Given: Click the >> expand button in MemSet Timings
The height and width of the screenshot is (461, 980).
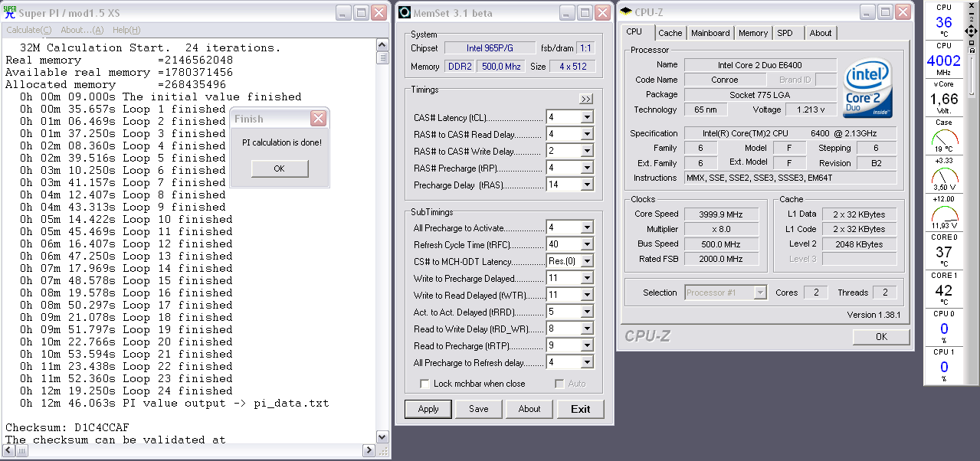Looking at the screenshot, I should point(586,99).
